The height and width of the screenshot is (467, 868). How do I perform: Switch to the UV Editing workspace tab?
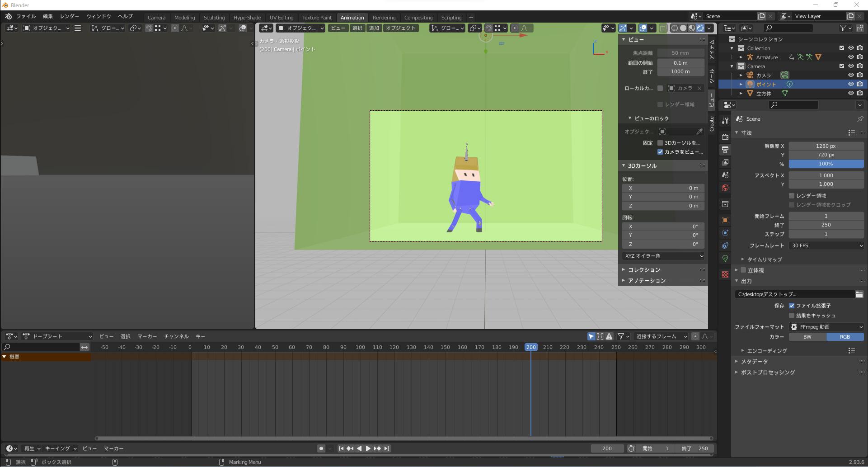click(282, 18)
